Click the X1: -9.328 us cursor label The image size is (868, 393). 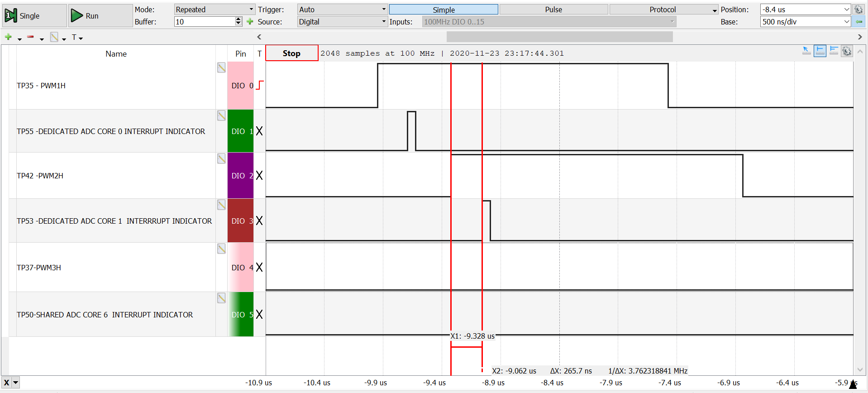[x=472, y=336]
